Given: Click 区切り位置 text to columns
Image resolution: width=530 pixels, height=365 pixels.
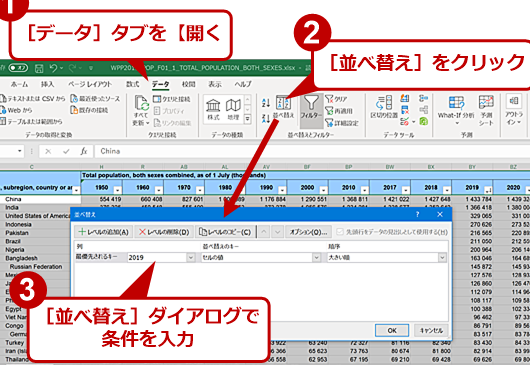Looking at the screenshot, I should pos(384,107).
